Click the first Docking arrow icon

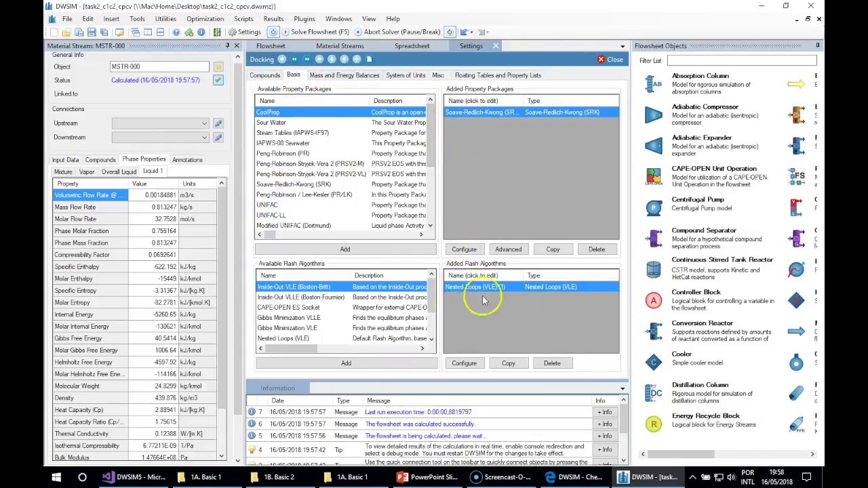(282, 59)
